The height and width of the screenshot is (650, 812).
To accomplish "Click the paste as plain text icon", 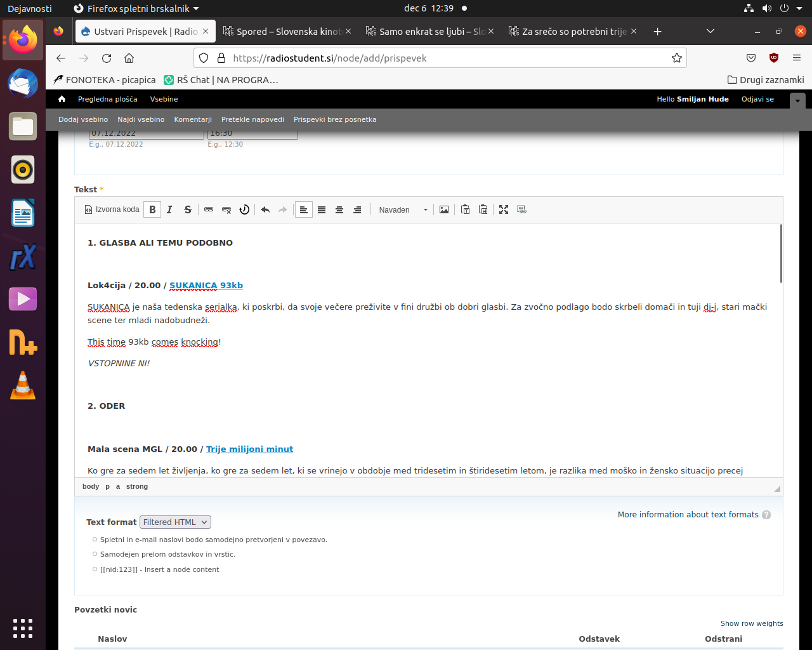I will pyautogui.click(x=465, y=209).
